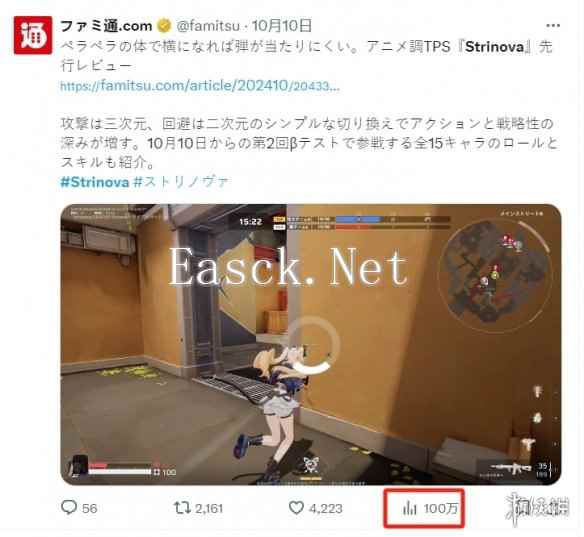Open the 10月10日 post date
584x537 pixels.
pyautogui.click(x=282, y=26)
